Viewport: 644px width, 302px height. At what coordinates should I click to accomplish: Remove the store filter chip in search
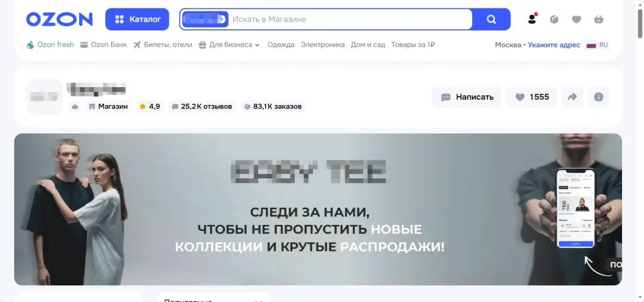[224, 19]
